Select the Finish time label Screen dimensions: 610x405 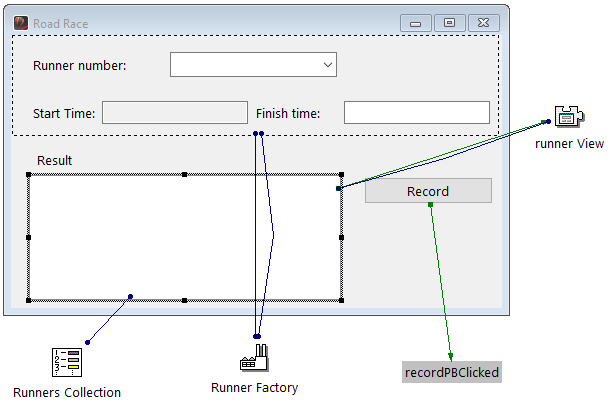tap(288, 113)
